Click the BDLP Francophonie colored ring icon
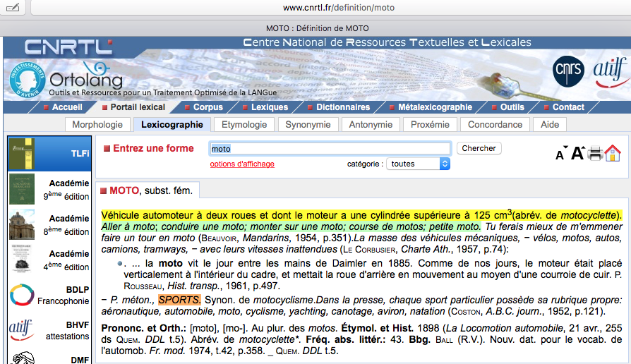 (x=22, y=295)
